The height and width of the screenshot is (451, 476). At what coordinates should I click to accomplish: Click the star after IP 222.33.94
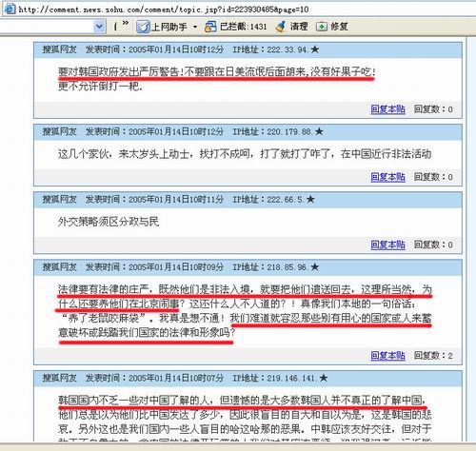coord(315,49)
